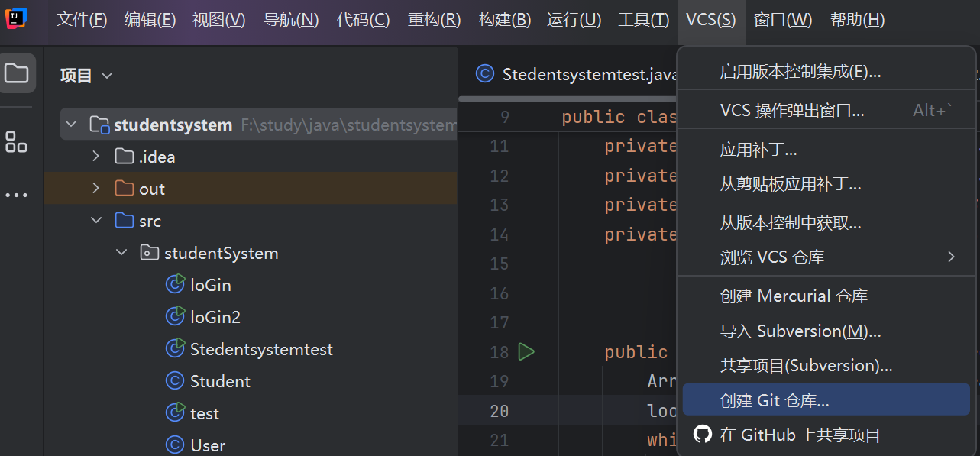Collapse the src folder

tap(96, 221)
